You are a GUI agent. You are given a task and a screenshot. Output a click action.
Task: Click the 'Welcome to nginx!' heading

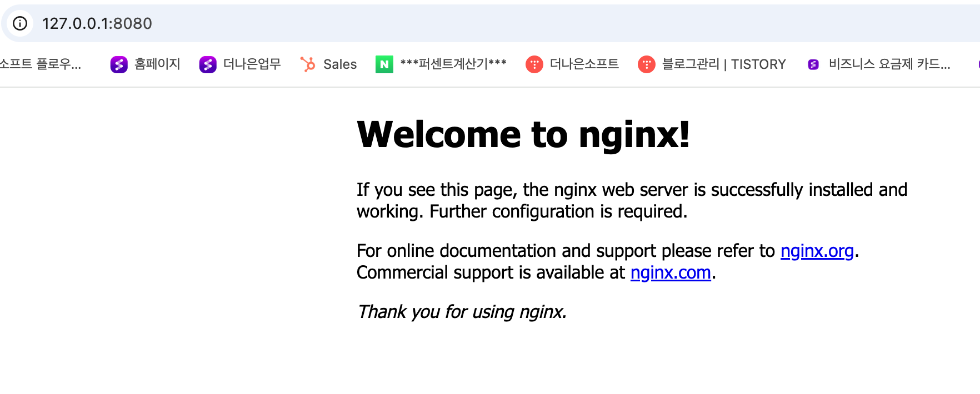coord(523,134)
